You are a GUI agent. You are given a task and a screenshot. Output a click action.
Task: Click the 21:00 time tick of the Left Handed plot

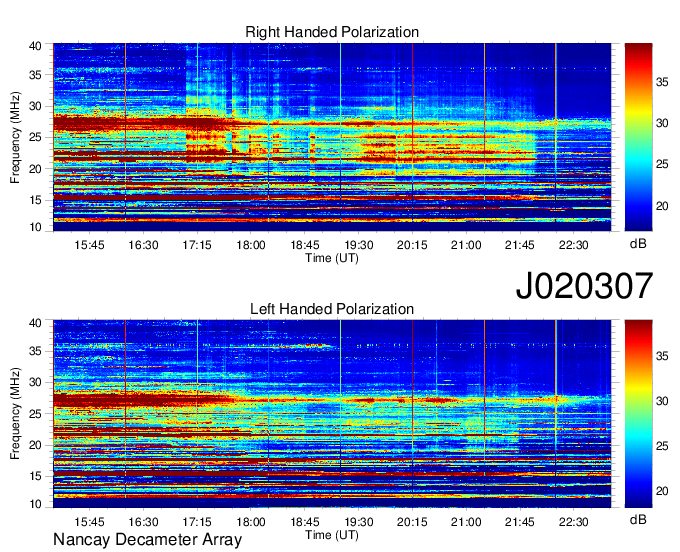click(466, 522)
